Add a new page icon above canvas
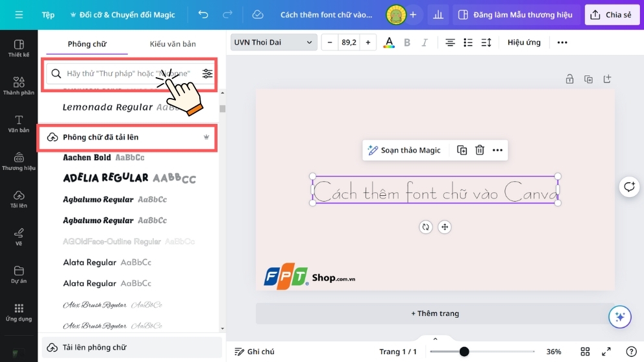 [x=608, y=78]
